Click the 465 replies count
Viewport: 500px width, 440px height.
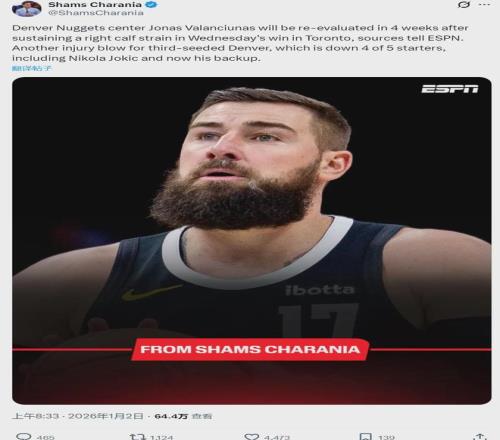coord(45,437)
